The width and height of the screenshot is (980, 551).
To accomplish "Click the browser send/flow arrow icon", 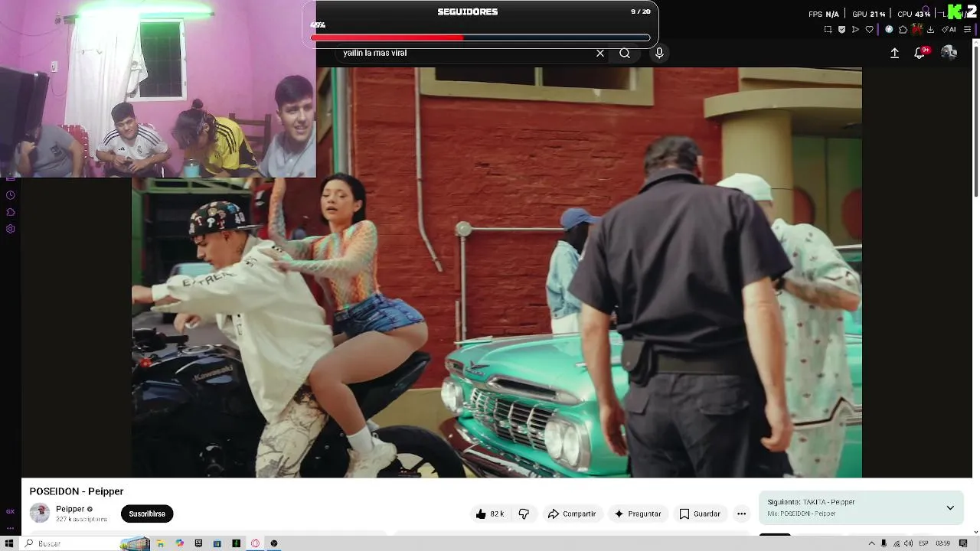I will (855, 30).
